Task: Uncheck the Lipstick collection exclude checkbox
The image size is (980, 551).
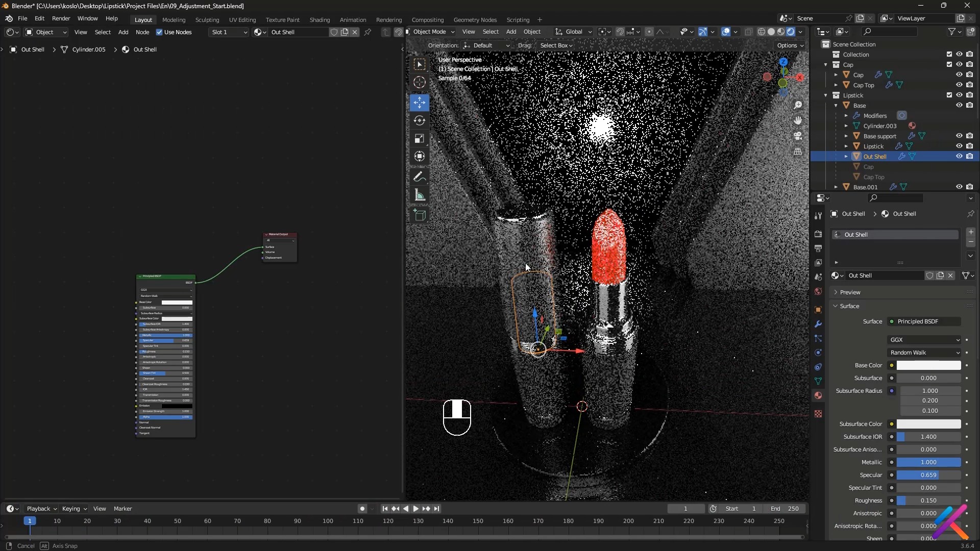Action: click(949, 95)
